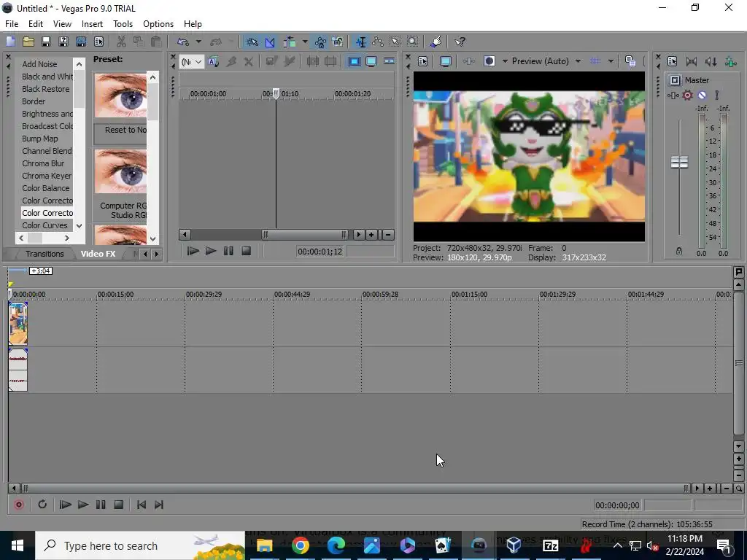The height and width of the screenshot is (560, 747).
Task: Toggle Enable Snapping in main toolbar
Action: (252, 42)
